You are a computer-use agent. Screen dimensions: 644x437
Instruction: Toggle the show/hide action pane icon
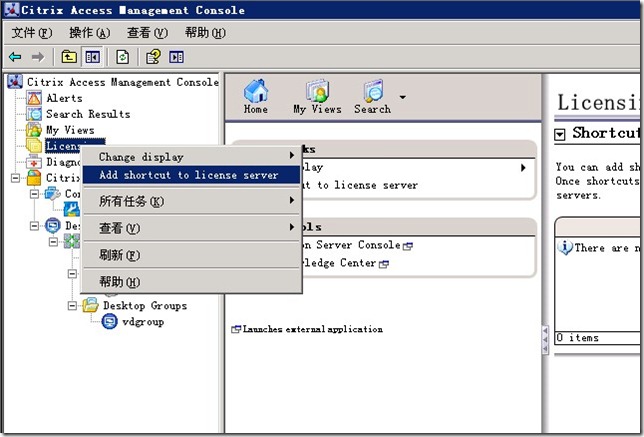pos(177,57)
